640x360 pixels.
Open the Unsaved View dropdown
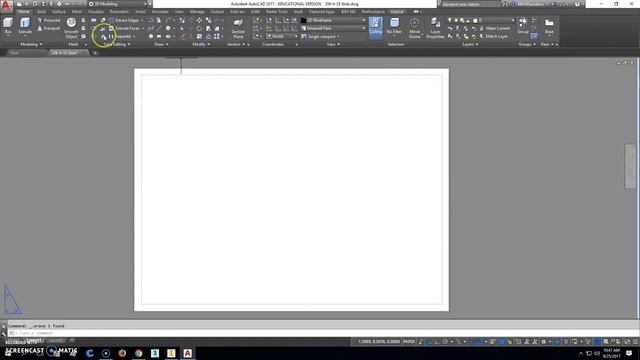pyautogui.click(x=333, y=28)
